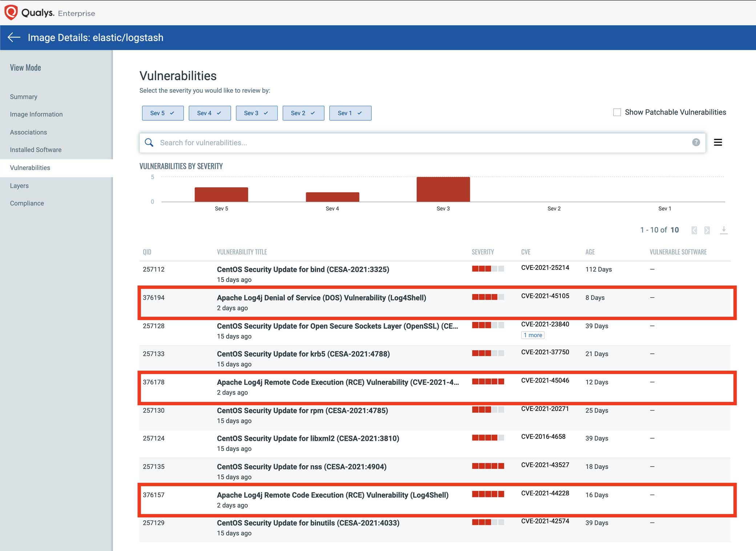Screen dimensions: 756x551
Task: Click the previous page arrow icon
Action: 694,230
